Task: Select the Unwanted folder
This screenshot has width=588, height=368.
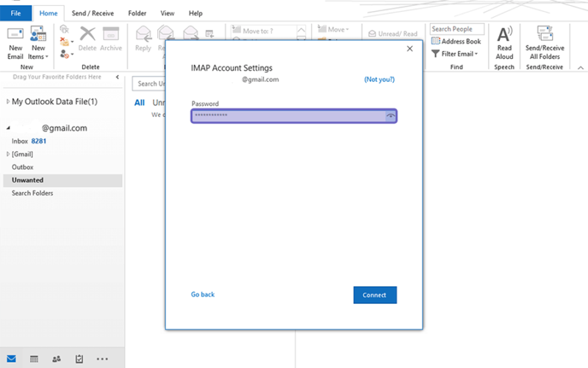Action: click(x=62, y=180)
